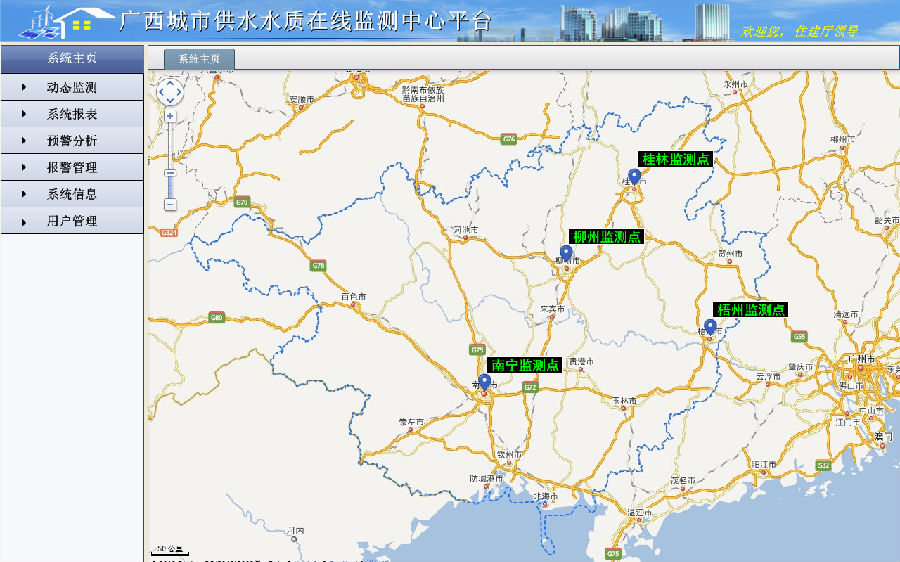Select the blue pin at 梧州 monitoring point
The width and height of the screenshot is (900, 562).
(710, 327)
